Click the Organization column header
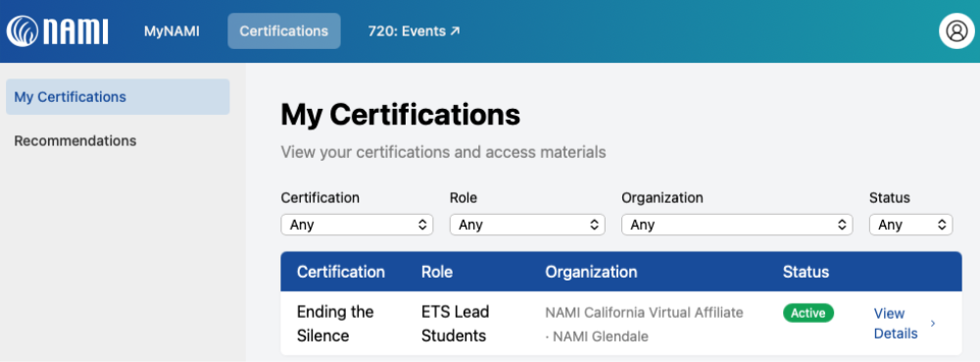The height and width of the screenshot is (362, 980). pyautogui.click(x=591, y=272)
